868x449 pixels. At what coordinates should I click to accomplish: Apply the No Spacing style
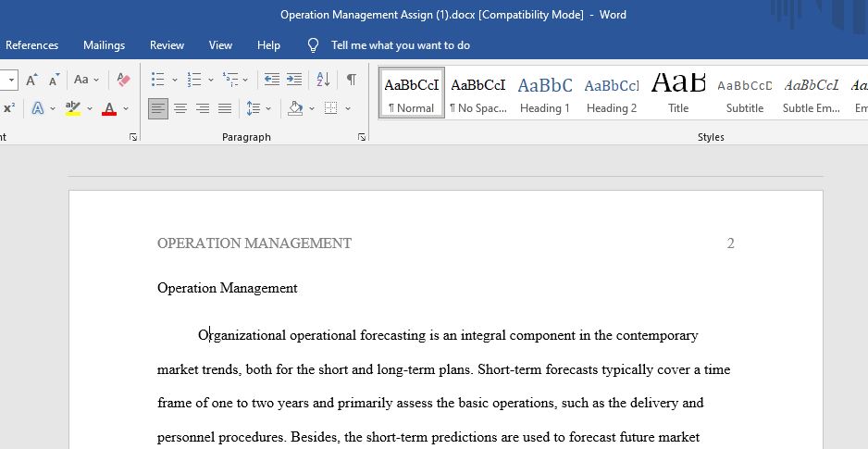478,93
